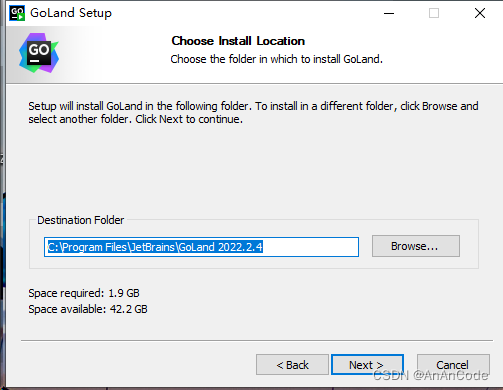Minimize the GoLand Setup window
The image size is (503, 390).
(x=389, y=13)
